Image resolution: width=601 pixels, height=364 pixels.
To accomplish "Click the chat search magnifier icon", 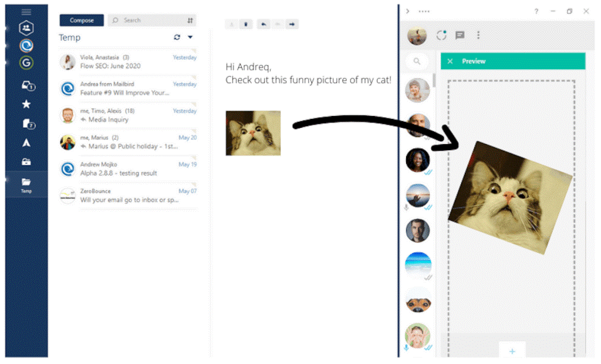I will tap(417, 61).
